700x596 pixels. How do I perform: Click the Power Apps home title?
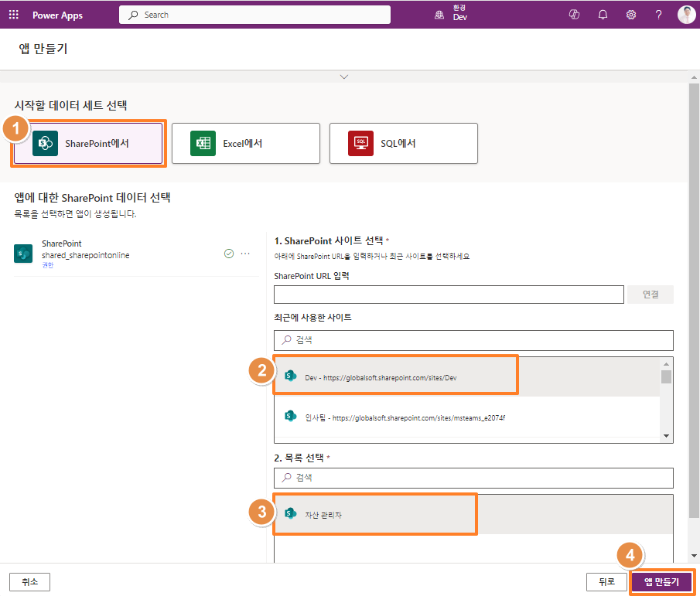57,15
